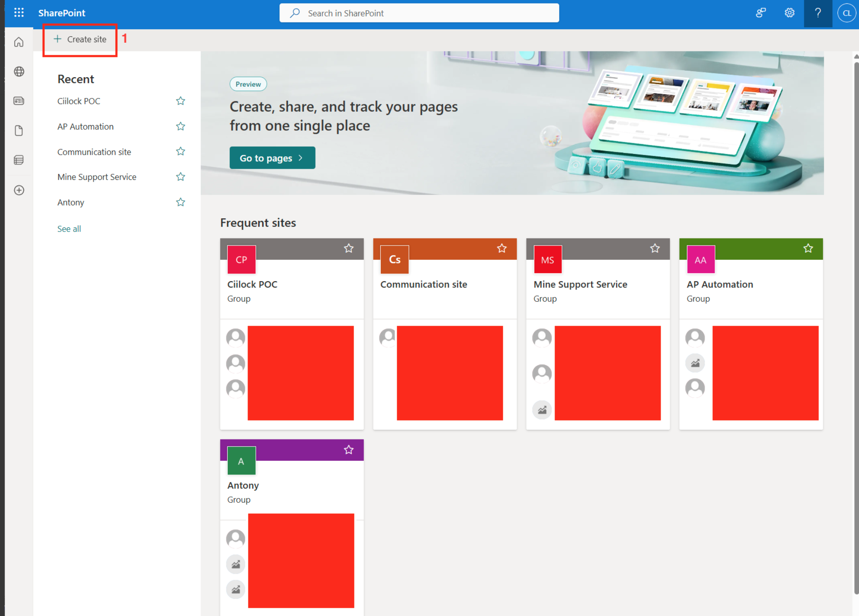
Task: Follow Antony site via card star
Action: (x=348, y=450)
